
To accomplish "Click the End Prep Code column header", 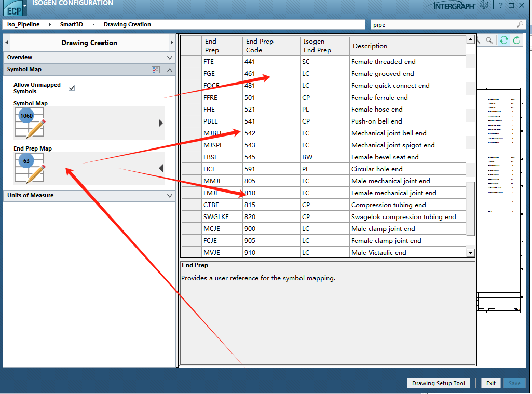I will coord(271,46).
